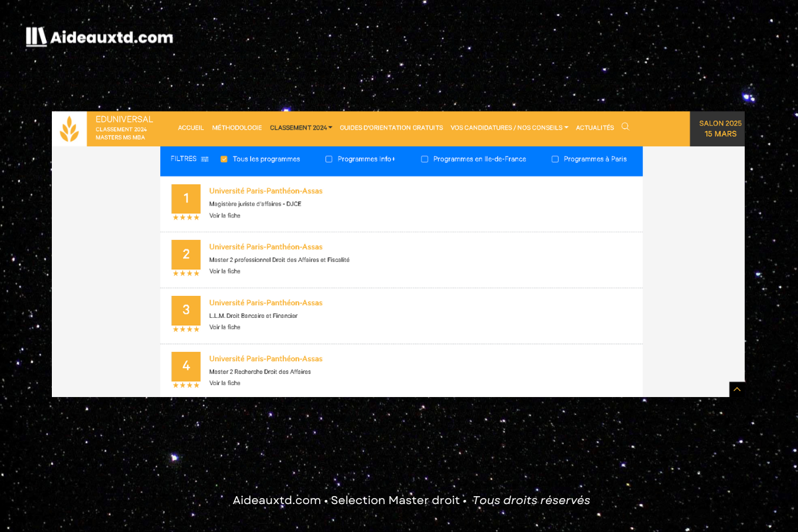The height and width of the screenshot is (532, 798).
Task: Open rank 2 Université Paris-Panthéon-Assas link
Action: [x=266, y=247]
